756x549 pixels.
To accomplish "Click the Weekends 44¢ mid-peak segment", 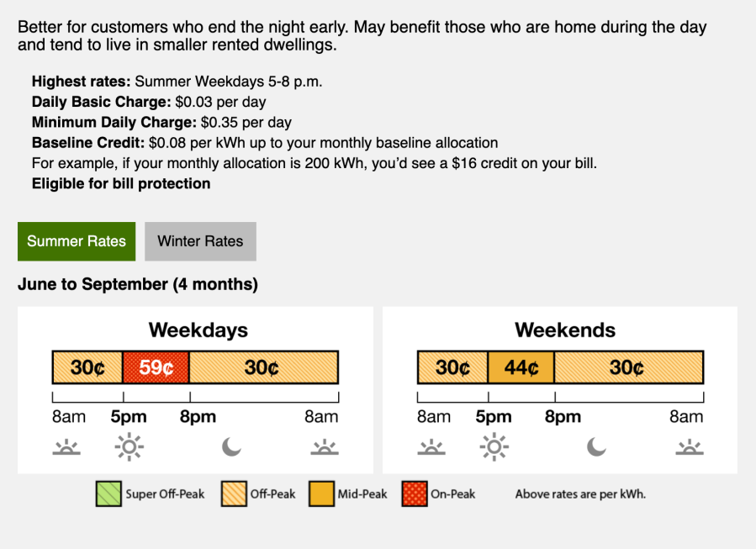I will tap(521, 367).
